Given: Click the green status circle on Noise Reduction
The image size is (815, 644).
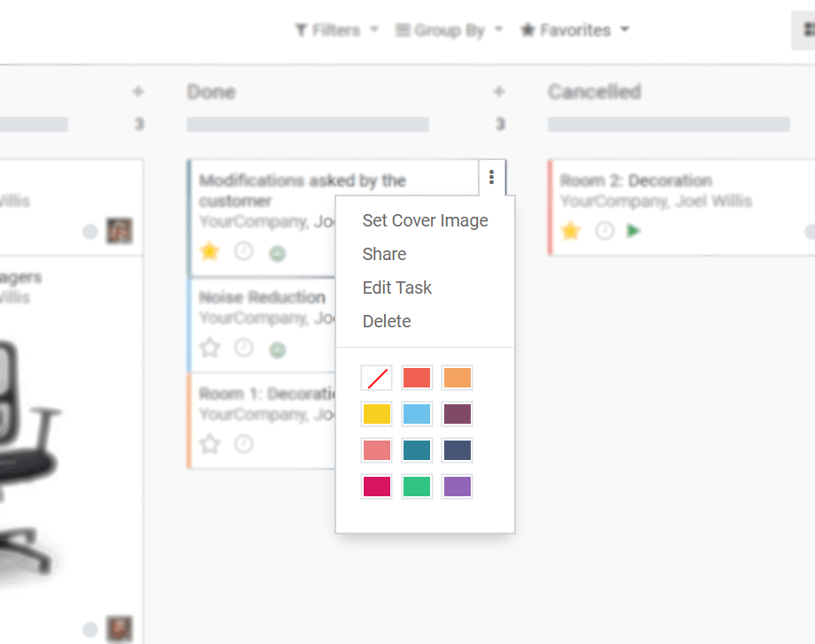Looking at the screenshot, I should coord(278,349).
